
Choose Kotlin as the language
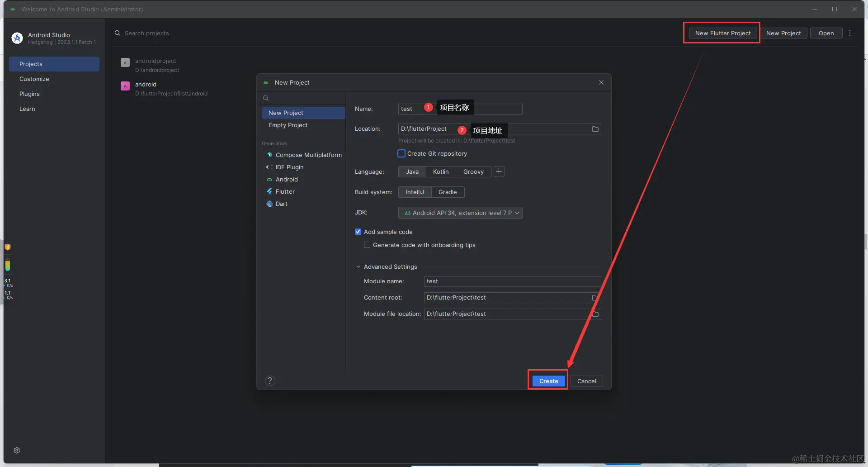click(x=441, y=172)
